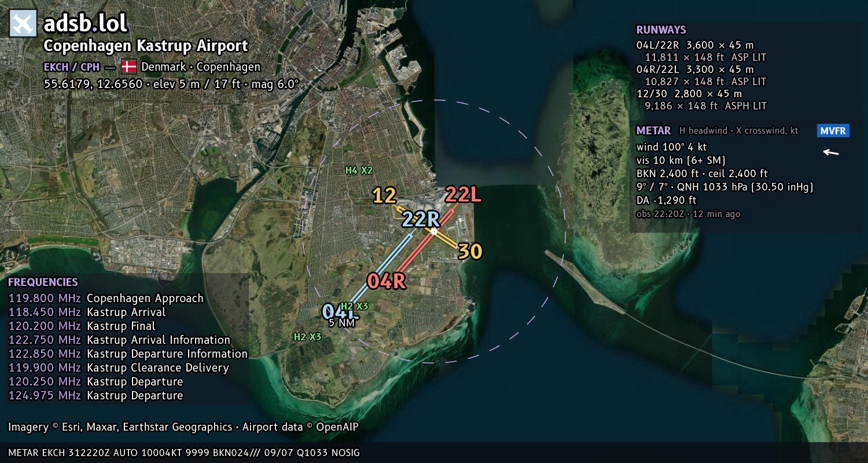Click the adsb.lol airplane logo icon
The image size is (868, 463).
(x=23, y=24)
